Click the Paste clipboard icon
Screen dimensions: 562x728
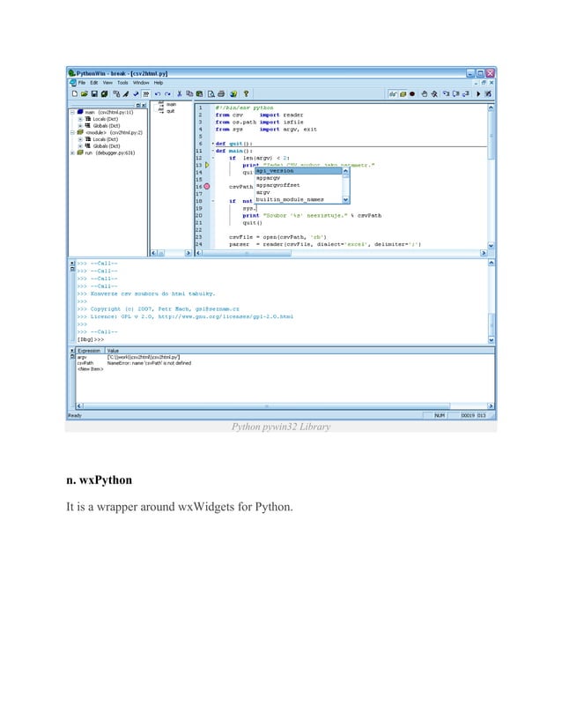point(199,93)
